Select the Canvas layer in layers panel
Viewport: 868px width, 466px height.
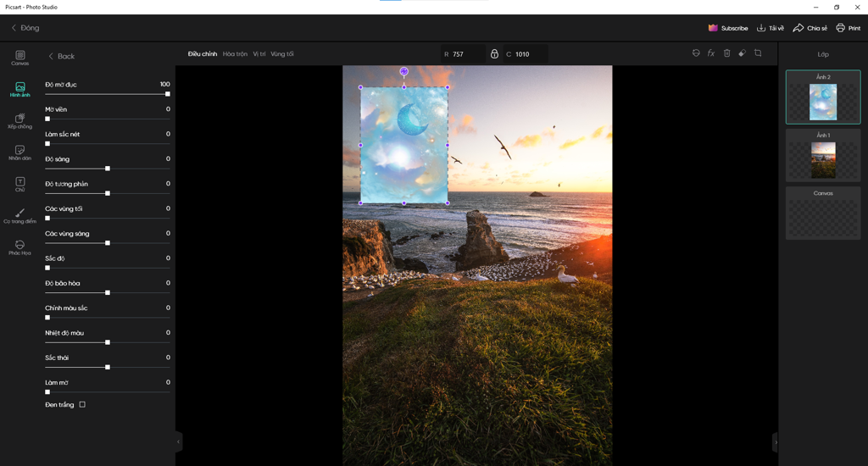(x=823, y=213)
